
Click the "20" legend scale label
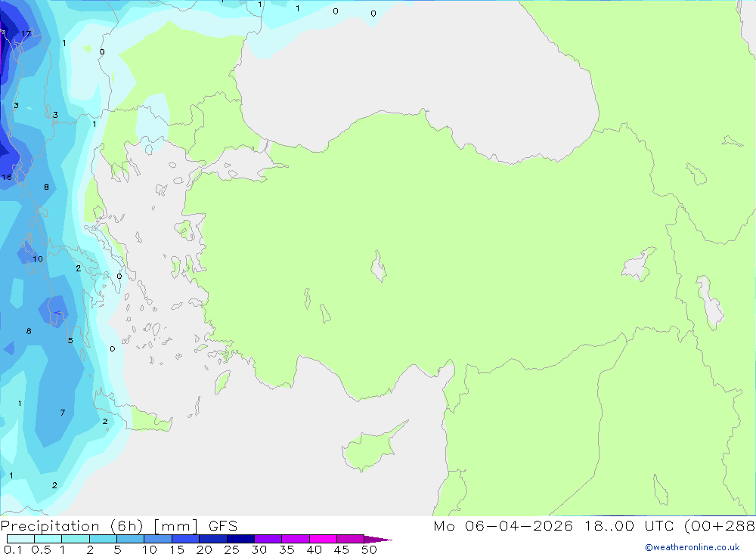204,549
